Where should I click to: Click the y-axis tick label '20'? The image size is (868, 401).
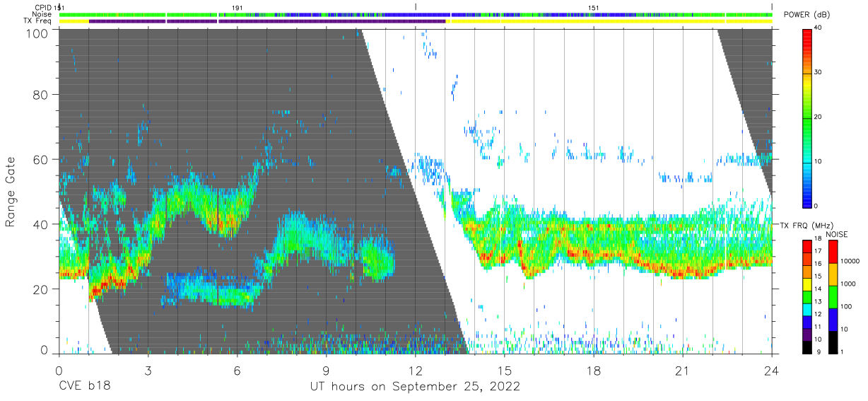42,289
